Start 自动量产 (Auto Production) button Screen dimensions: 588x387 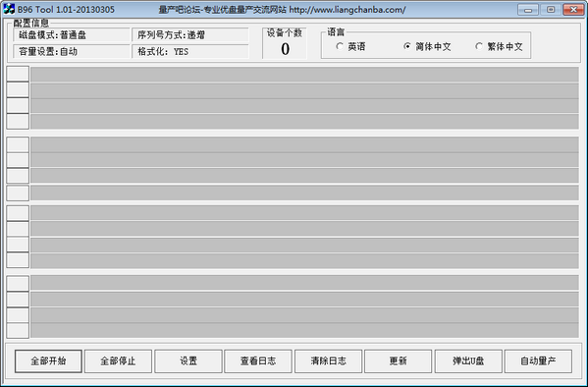coord(538,361)
